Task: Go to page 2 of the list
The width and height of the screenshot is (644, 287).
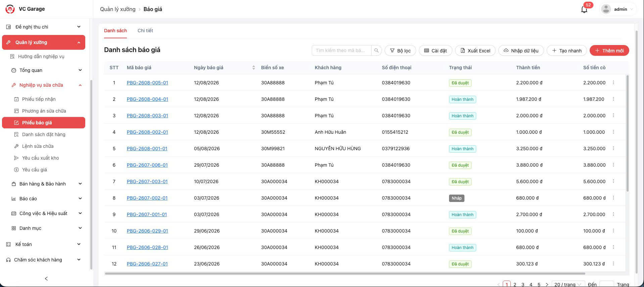Action: (x=515, y=284)
